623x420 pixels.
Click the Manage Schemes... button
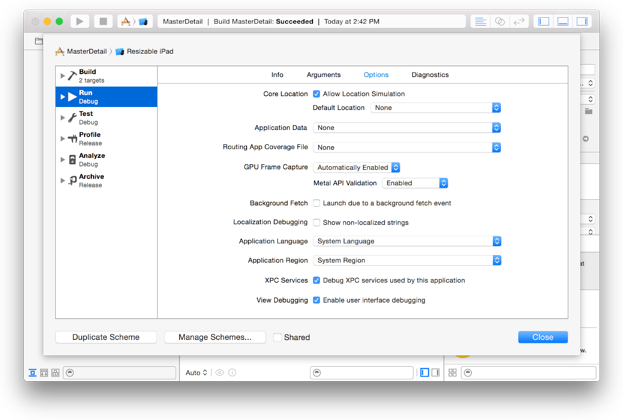(215, 337)
